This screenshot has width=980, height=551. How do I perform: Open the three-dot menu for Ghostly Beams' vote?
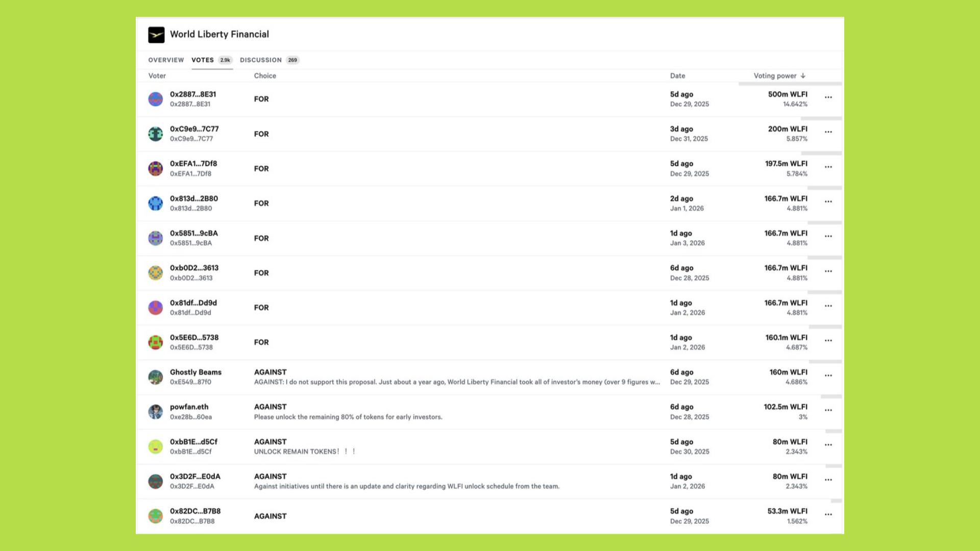click(828, 375)
